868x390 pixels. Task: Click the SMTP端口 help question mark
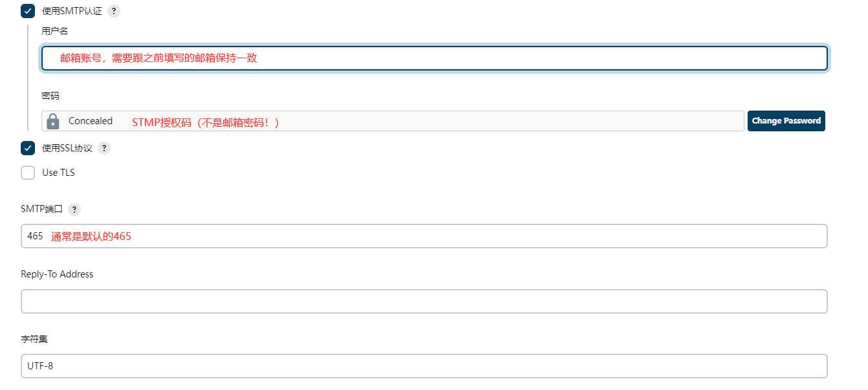[74, 210]
